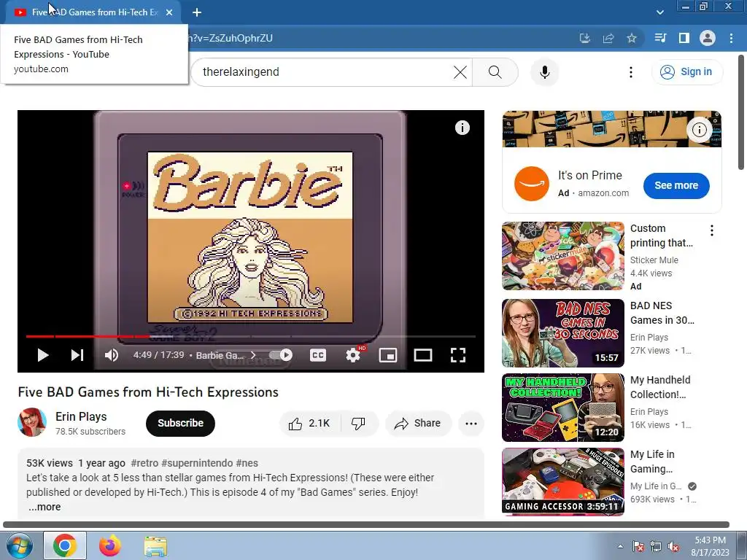Open the tab search dropdown arrow
The width and height of the screenshot is (747, 560).
tap(659, 12)
